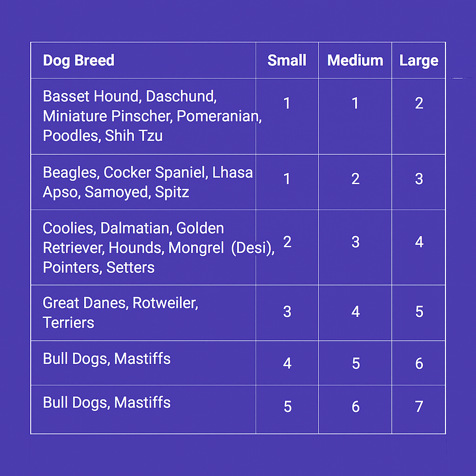This screenshot has width=476, height=476.
Task: Select Large value 2 in Basset Hound row
Action: [x=419, y=103]
